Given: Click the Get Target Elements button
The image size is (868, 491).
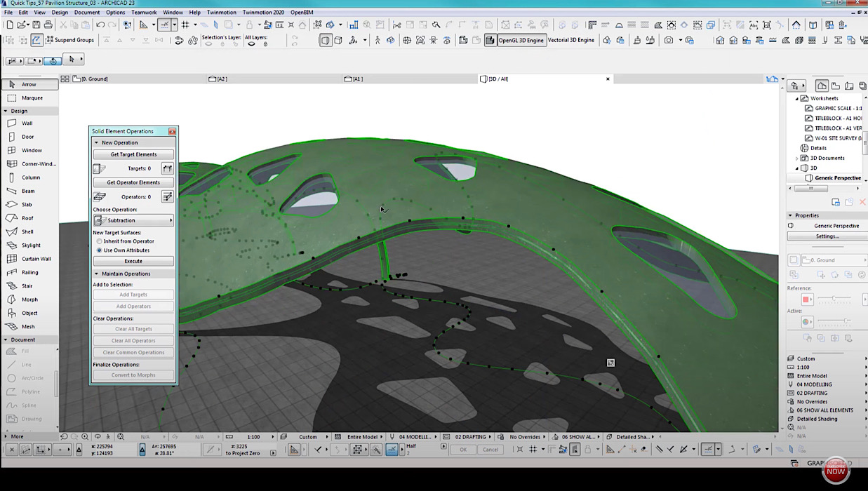Looking at the screenshot, I should [x=133, y=154].
